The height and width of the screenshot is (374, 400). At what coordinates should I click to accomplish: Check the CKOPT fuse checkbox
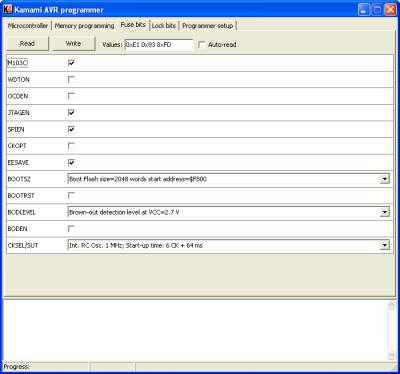click(71, 146)
